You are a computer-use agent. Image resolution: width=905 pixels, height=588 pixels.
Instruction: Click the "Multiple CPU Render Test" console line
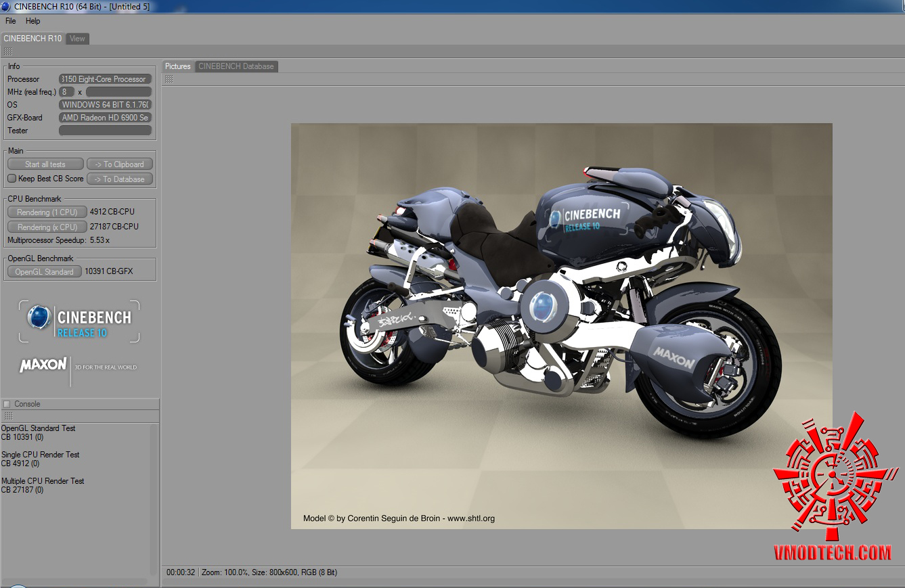(43, 481)
